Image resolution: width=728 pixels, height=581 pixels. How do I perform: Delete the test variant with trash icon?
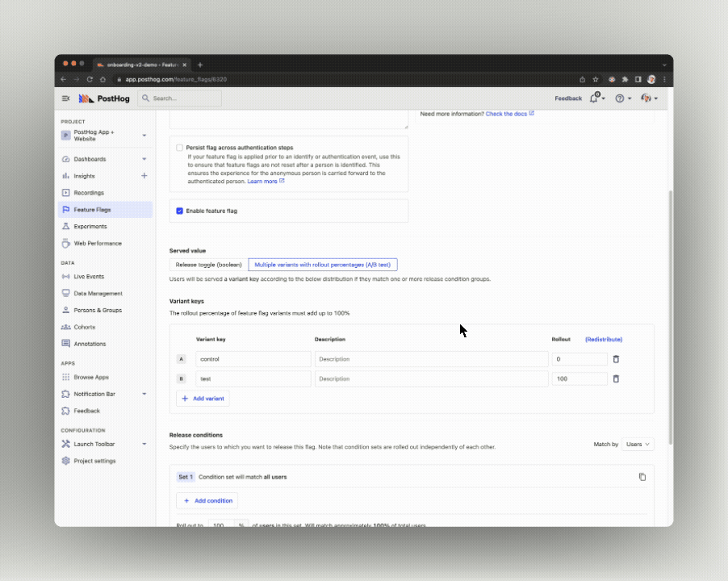616,378
